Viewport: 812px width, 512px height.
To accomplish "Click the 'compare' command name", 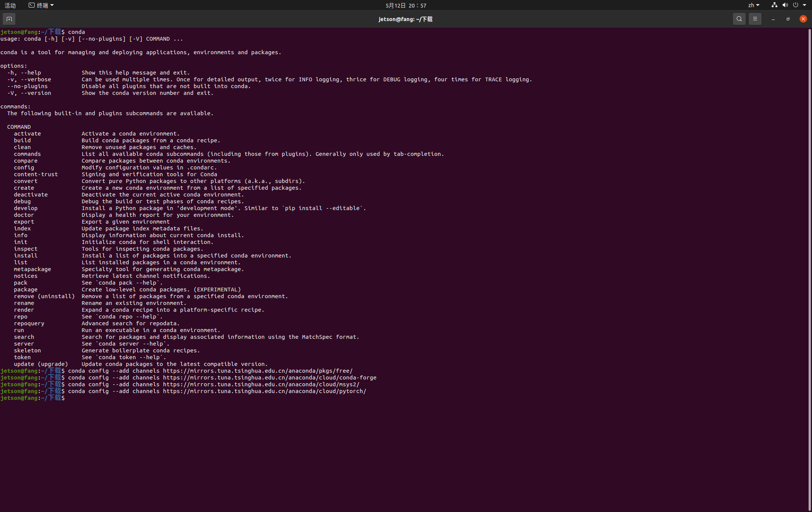I will (26, 161).
